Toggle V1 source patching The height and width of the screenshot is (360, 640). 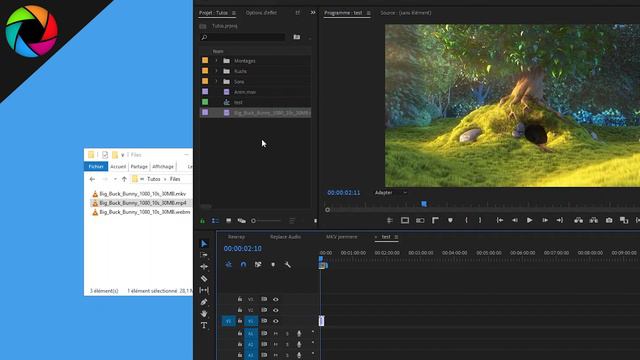(229, 321)
